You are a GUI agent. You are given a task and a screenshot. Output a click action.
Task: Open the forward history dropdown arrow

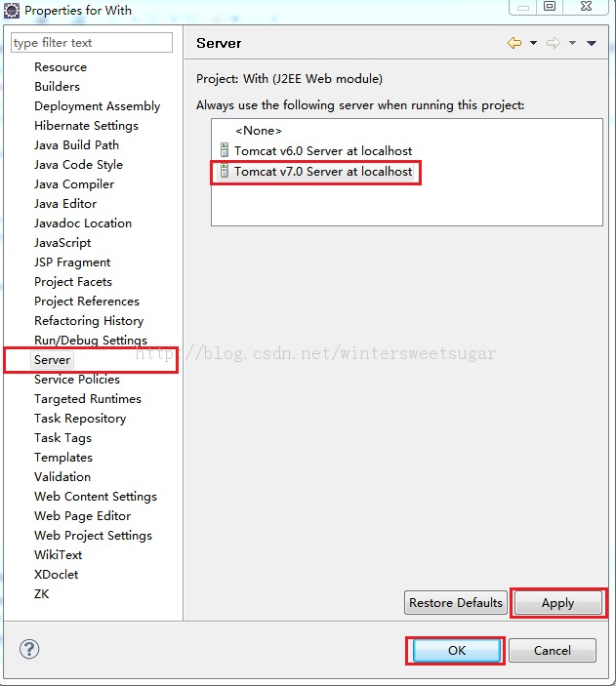point(572,43)
